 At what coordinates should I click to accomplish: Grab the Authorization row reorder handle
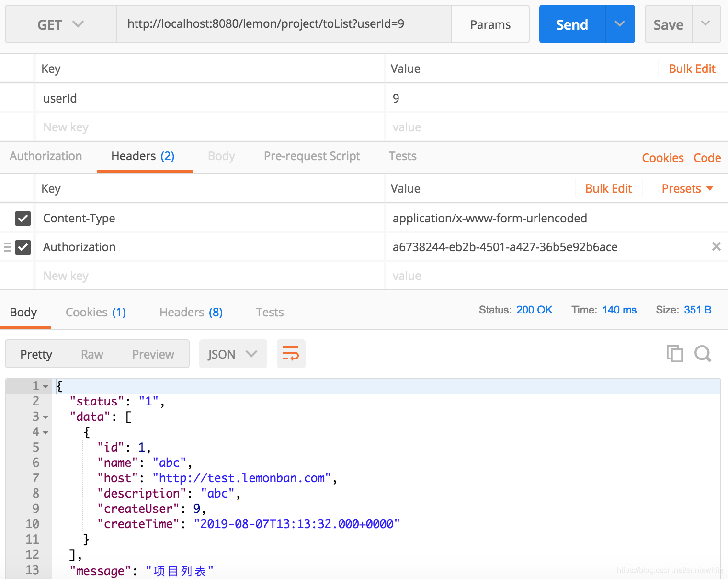point(7,247)
